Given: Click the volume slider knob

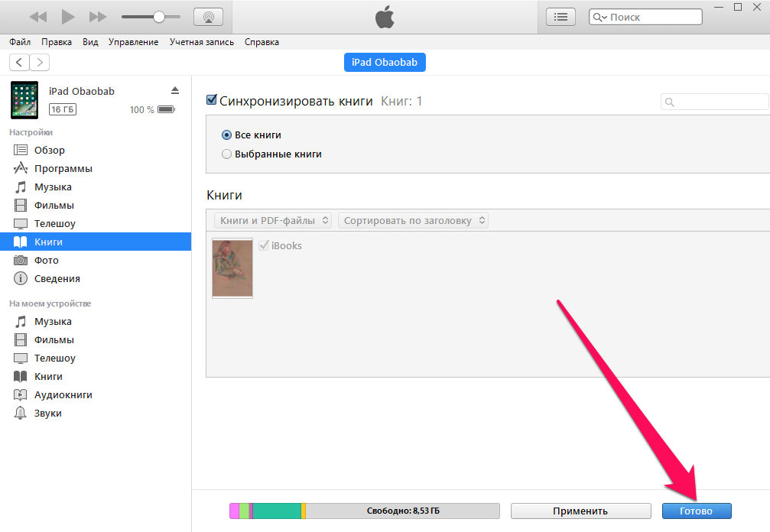Looking at the screenshot, I should click(x=159, y=17).
